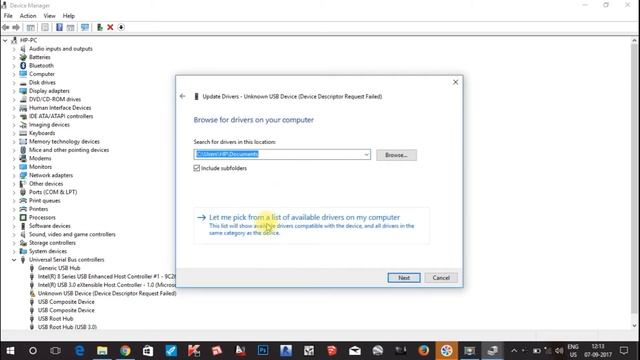Select IDE ATA/ATAPI controllers
Viewport: 640px width, 360px height.
pyautogui.click(x=61, y=116)
